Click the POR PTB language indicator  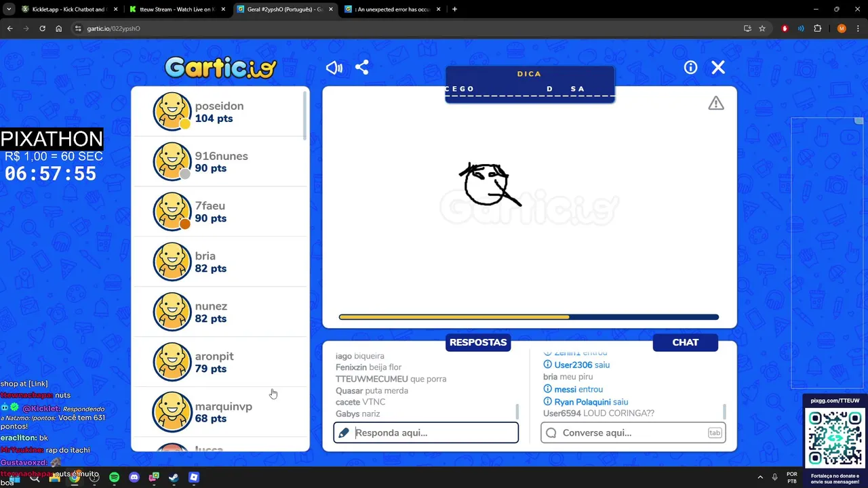tap(791, 477)
